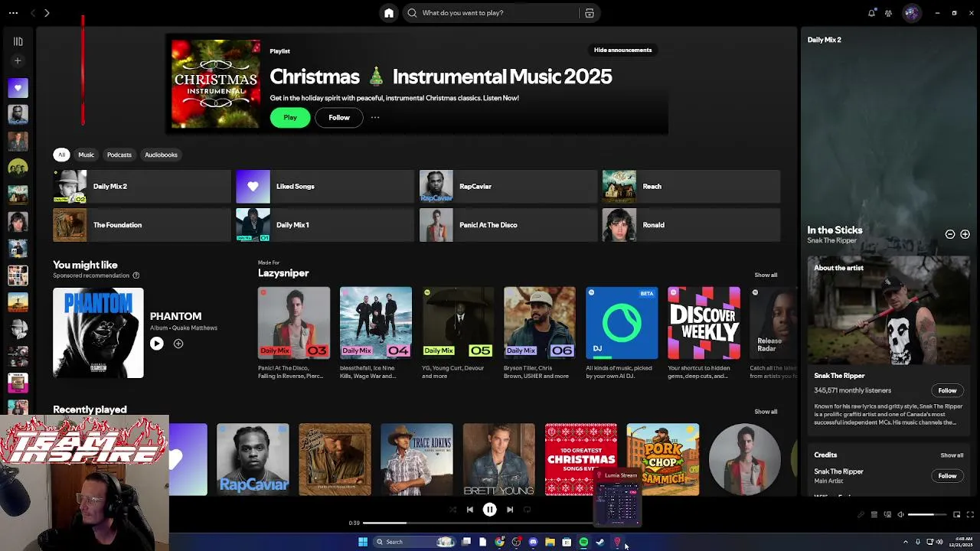The height and width of the screenshot is (551, 980).
Task: Open Steam from the taskbar
Action: [x=600, y=542]
